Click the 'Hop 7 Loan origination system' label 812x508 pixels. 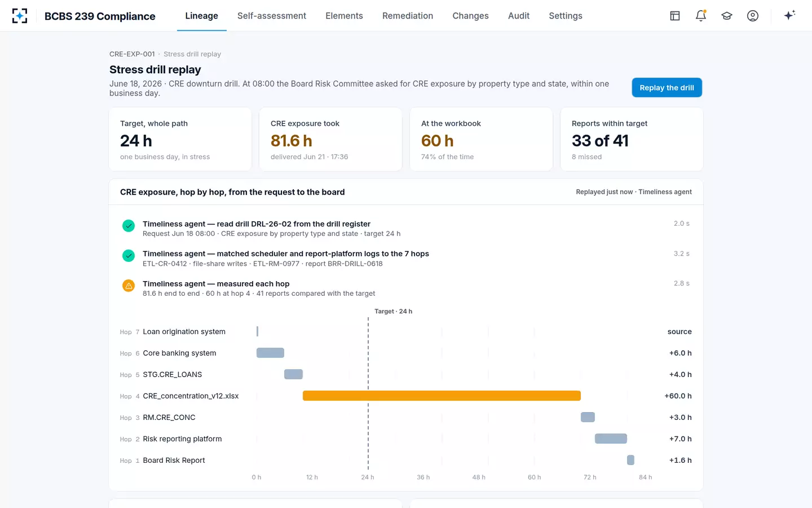173,332
